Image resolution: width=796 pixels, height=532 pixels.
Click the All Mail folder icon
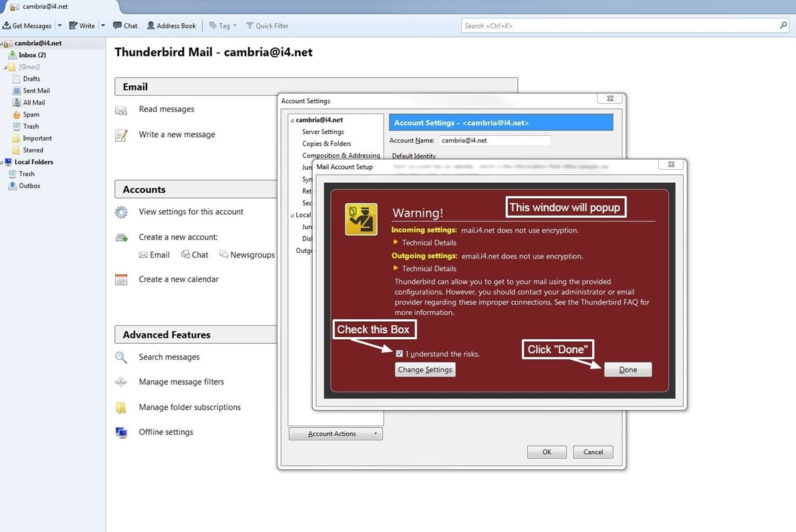point(17,102)
